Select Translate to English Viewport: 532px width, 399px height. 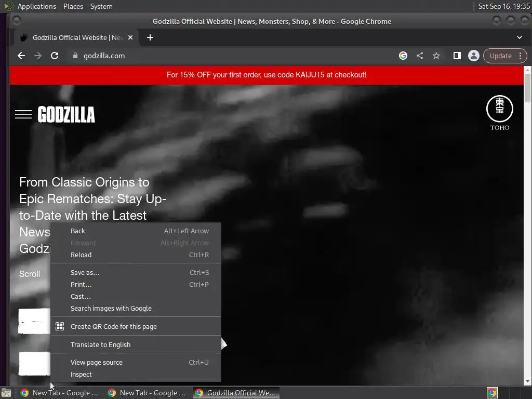pyautogui.click(x=136, y=345)
